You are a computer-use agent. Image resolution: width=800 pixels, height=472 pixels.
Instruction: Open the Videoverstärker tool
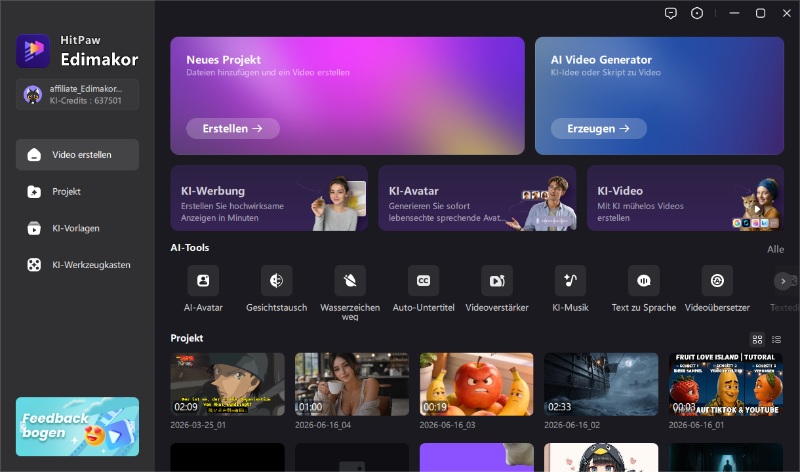(497, 281)
